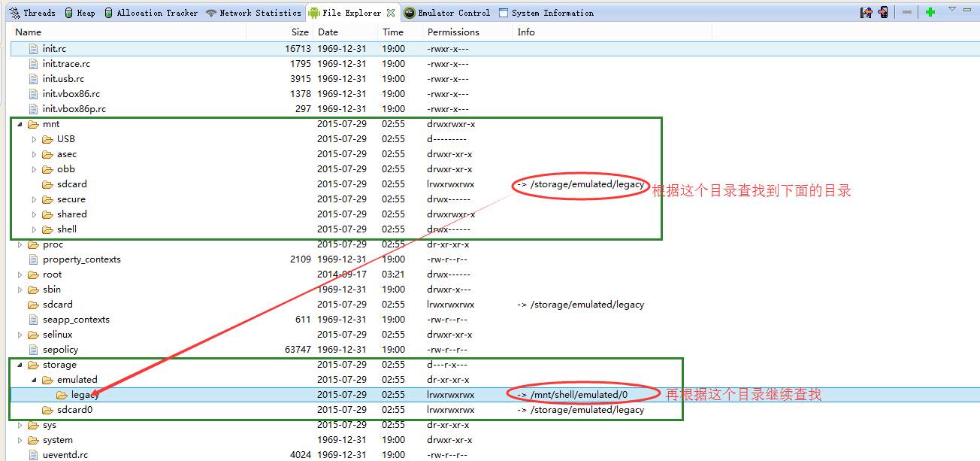
Task: Switch to Allocation Tracker tab
Action: [151, 13]
